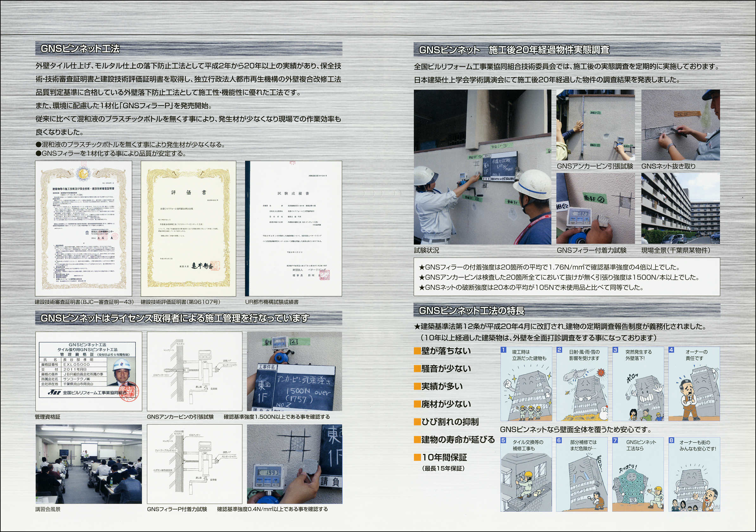
Task: Click text GNSピンネットなら壁面全体を覆うため安心です
Action: click(576, 430)
